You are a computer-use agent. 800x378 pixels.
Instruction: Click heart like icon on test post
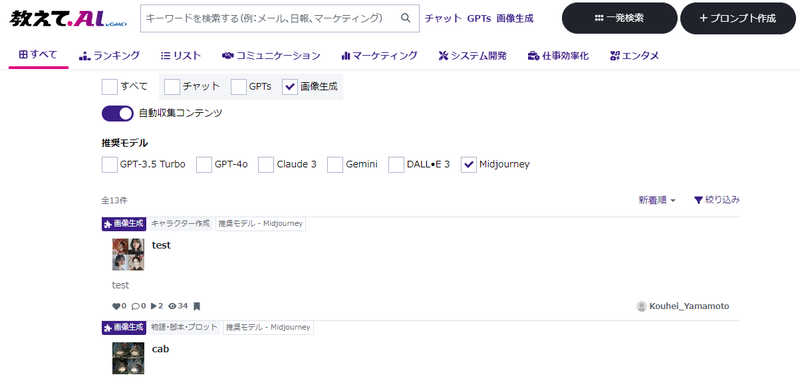coord(115,306)
